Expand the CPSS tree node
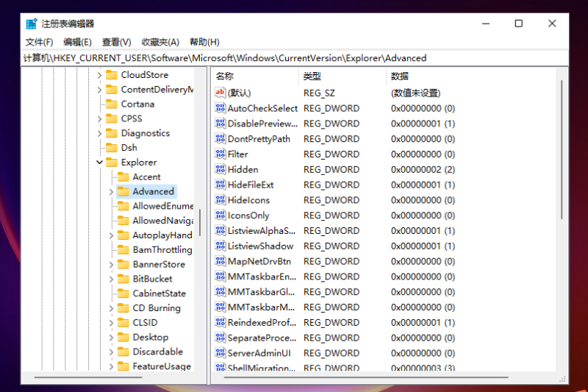 pos(99,119)
